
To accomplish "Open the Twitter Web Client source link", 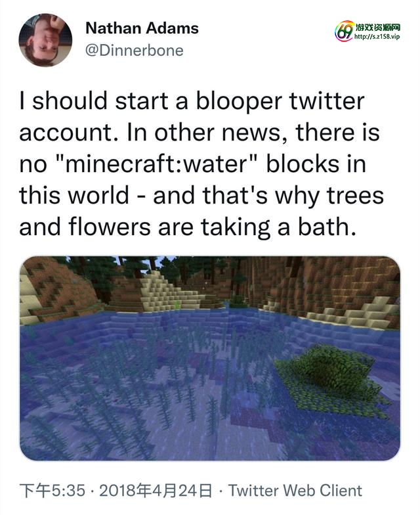I will pyautogui.click(x=295, y=490).
